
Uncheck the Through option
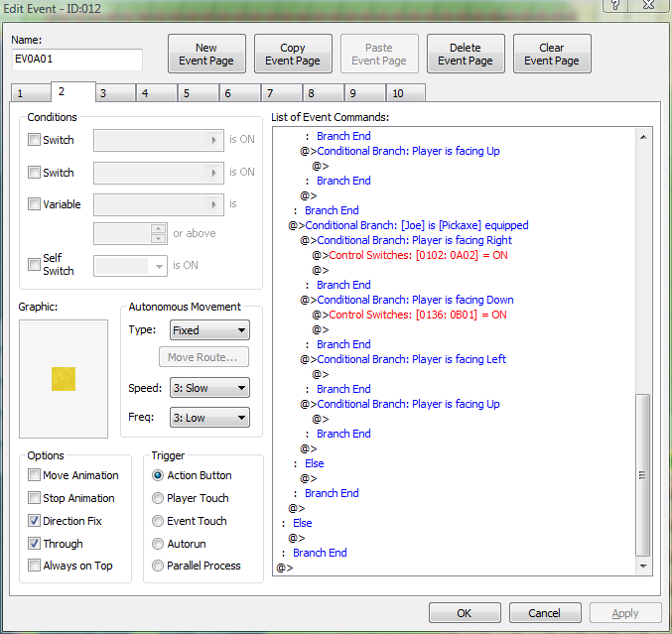pos(34,543)
